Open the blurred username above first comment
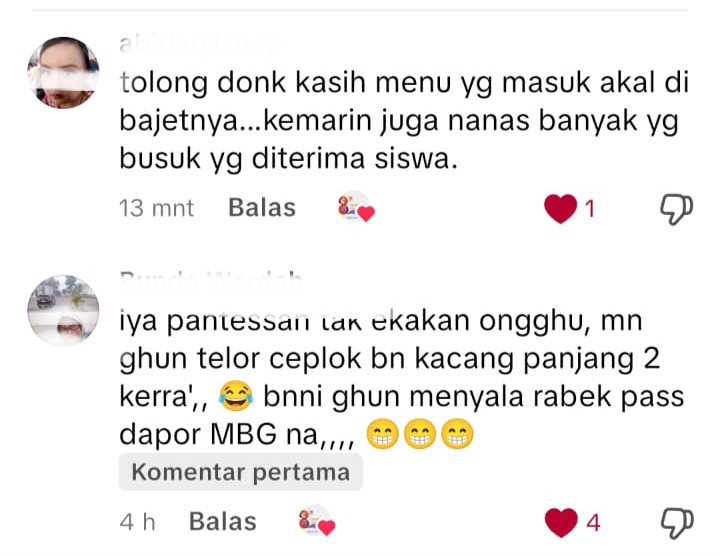Screen dimensions: 720x556 (200, 45)
